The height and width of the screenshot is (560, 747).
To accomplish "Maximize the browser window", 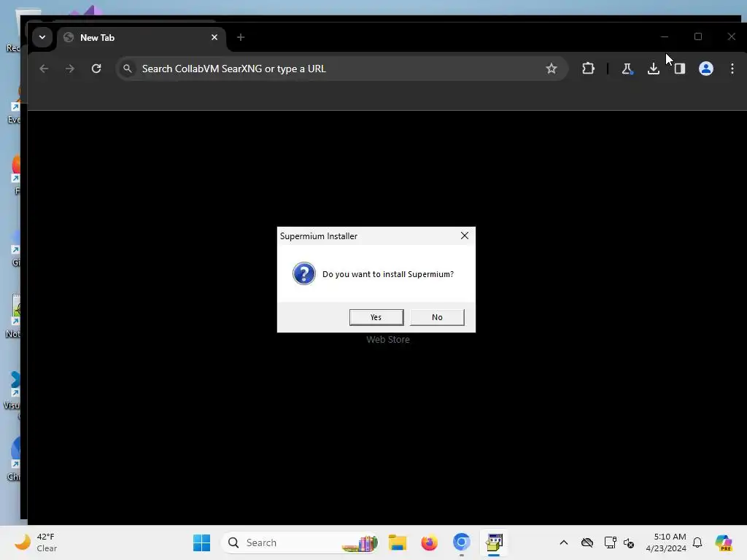I will point(698,36).
